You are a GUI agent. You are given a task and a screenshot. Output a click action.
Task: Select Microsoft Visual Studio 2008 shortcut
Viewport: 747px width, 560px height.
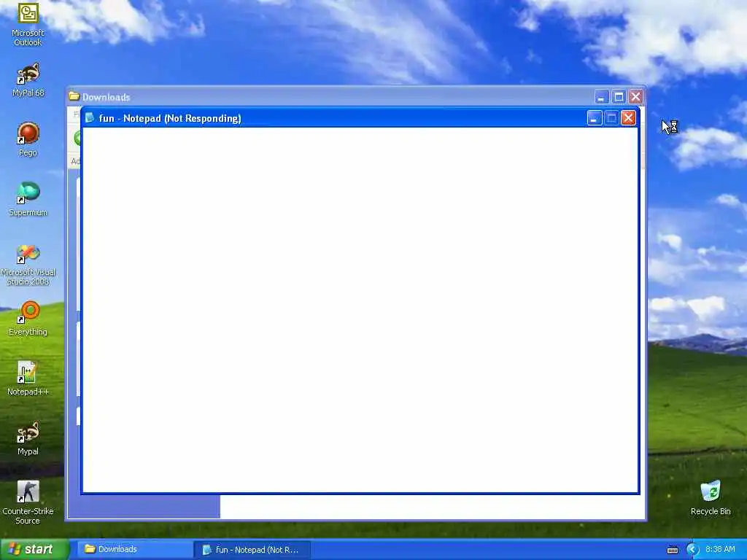28,265
